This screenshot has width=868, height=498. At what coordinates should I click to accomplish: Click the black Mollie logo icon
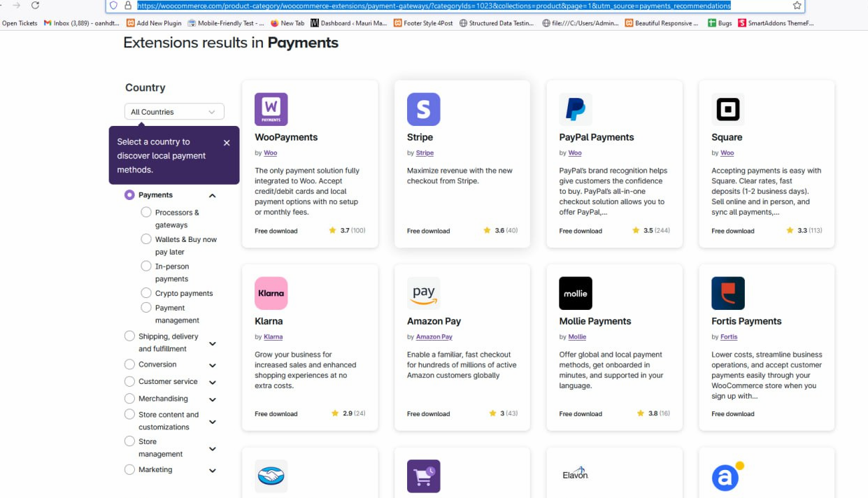pos(576,293)
